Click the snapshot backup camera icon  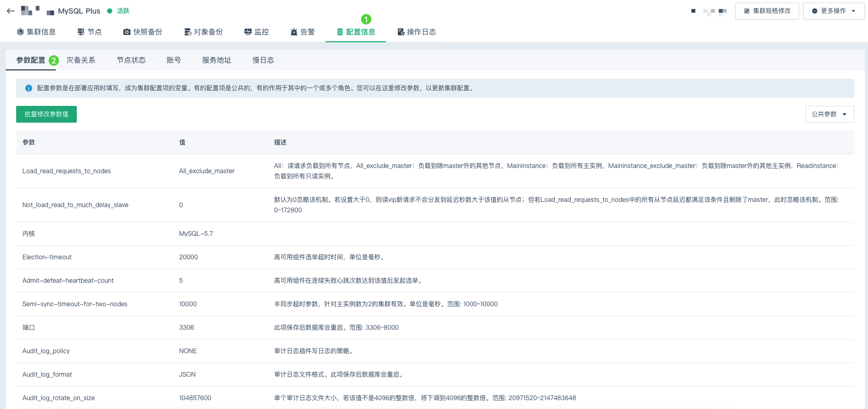point(127,32)
